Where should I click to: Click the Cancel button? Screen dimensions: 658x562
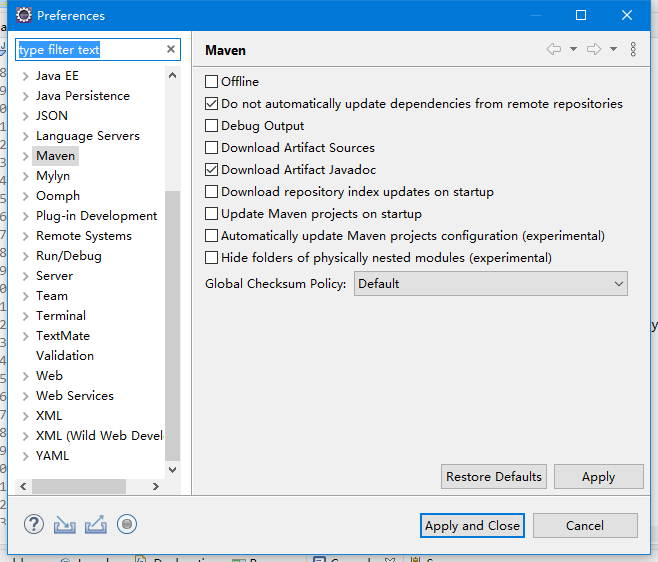coord(585,525)
